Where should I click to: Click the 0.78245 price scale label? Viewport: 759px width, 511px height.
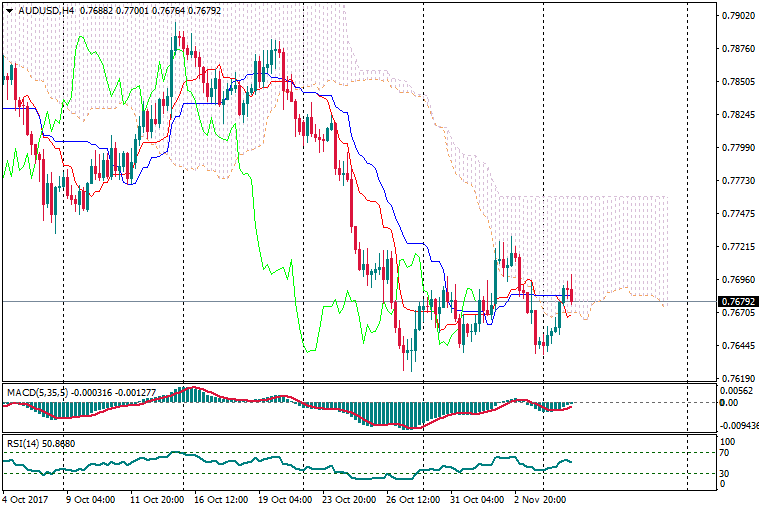coord(738,115)
